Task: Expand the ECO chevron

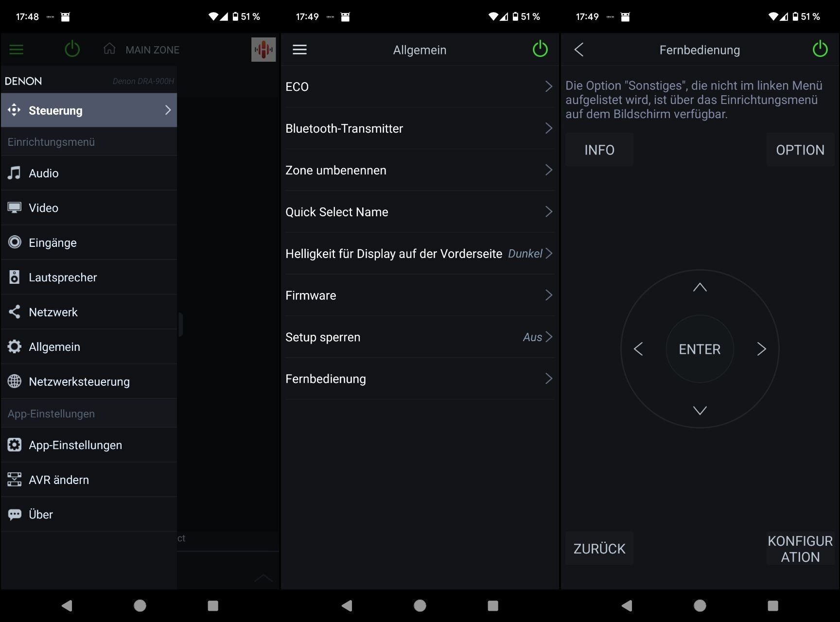Action: point(549,86)
